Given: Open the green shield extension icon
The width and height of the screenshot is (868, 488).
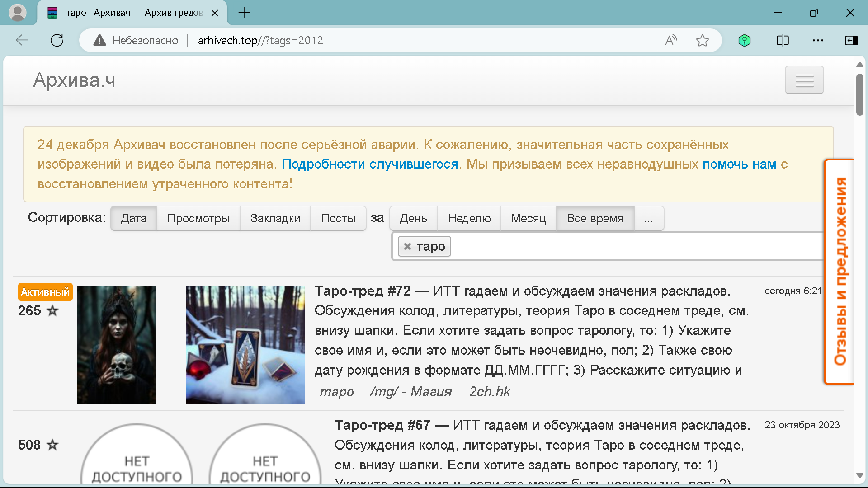Looking at the screenshot, I should pos(744,40).
